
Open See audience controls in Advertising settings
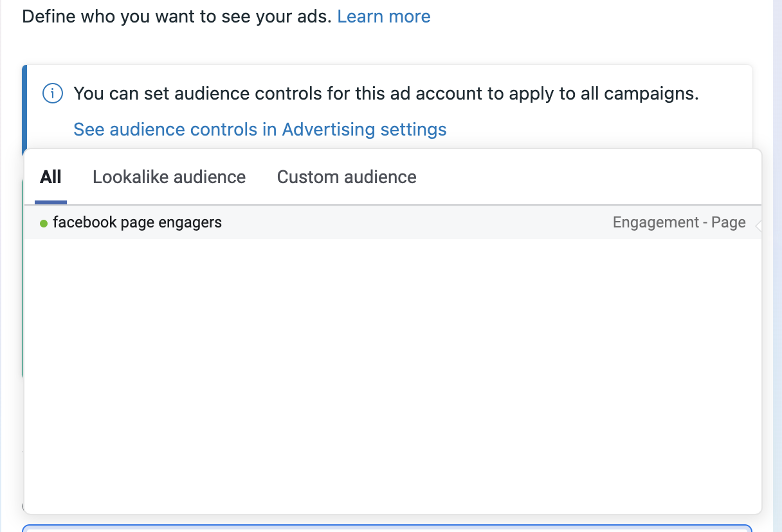tap(260, 129)
